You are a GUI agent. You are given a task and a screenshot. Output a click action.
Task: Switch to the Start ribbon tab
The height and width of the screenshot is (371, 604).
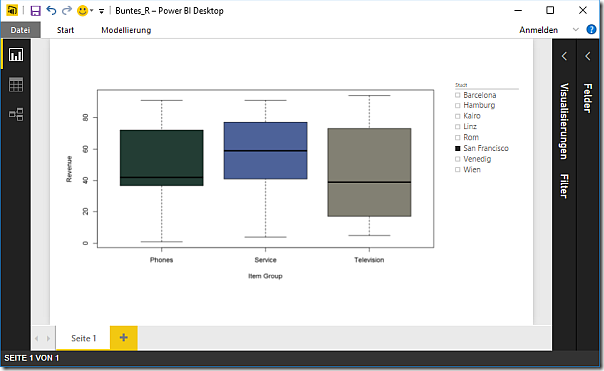pos(65,30)
